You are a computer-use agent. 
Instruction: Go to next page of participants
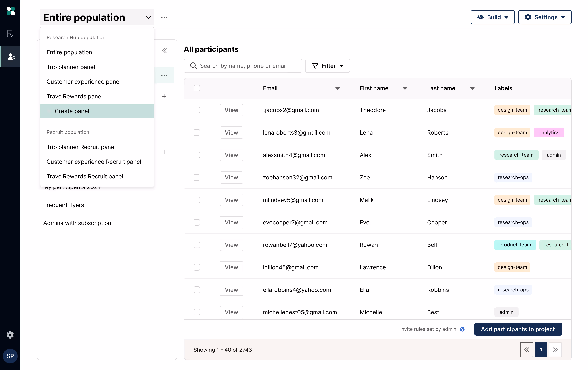pyautogui.click(x=555, y=350)
